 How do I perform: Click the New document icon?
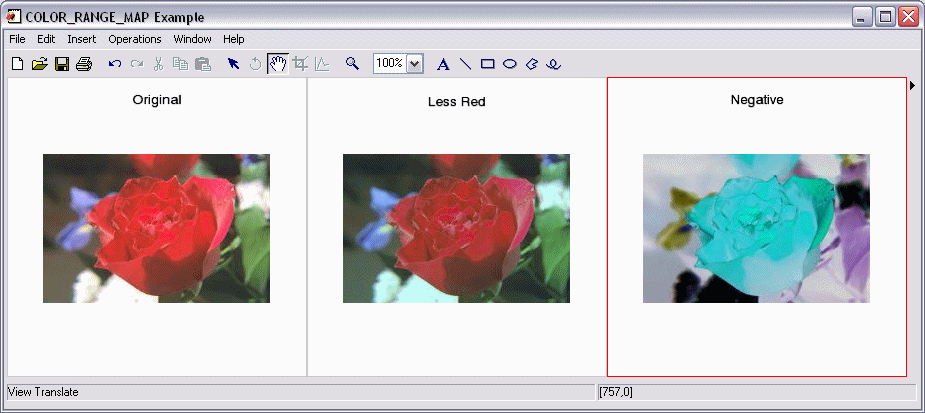tap(18, 64)
